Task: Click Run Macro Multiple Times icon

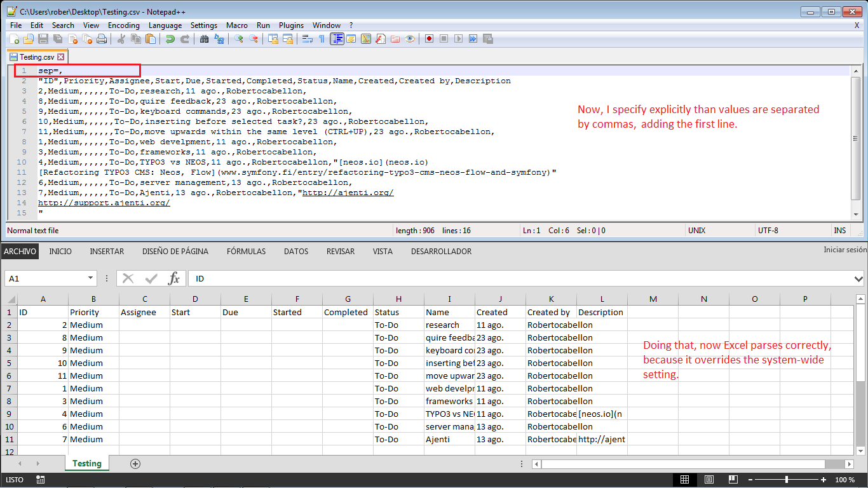Action: coord(473,39)
